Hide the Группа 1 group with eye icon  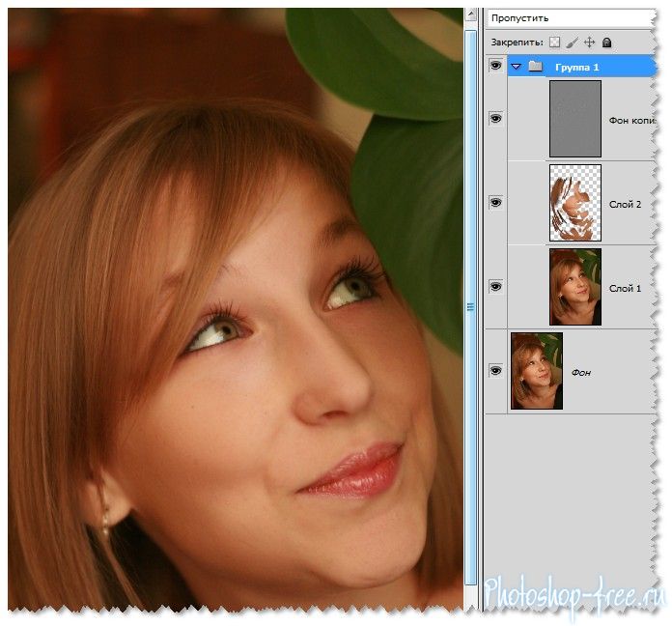pos(496,66)
